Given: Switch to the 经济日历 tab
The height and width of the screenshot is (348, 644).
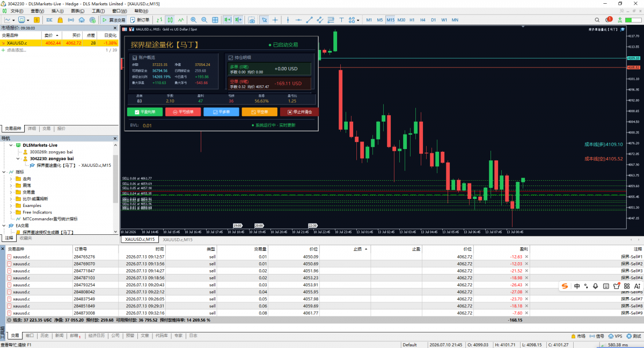Looking at the screenshot, I should [x=96, y=336].
